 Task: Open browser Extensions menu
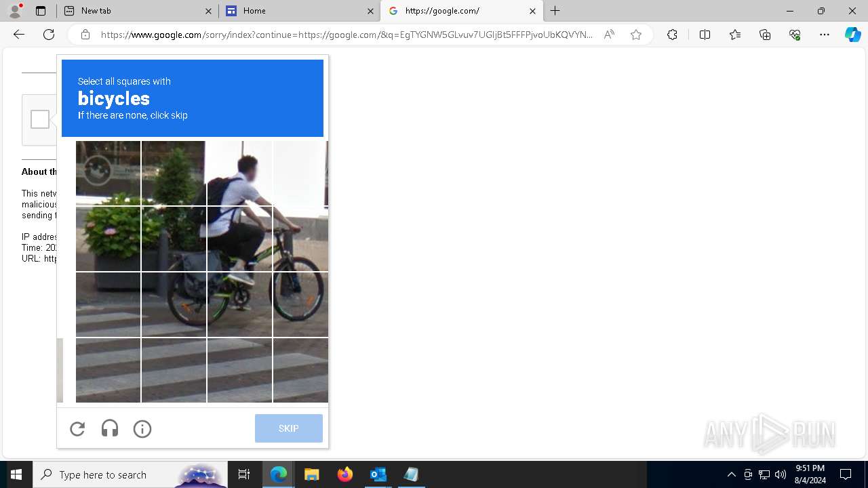672,35
